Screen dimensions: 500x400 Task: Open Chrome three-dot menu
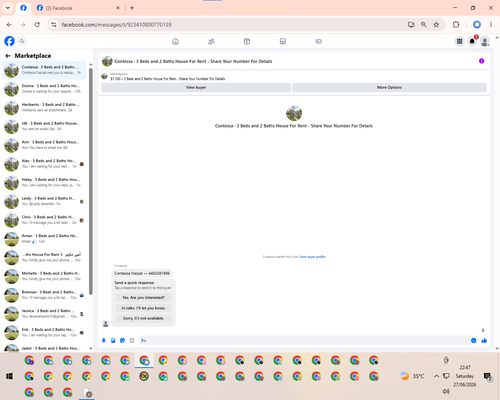(491, 25)
